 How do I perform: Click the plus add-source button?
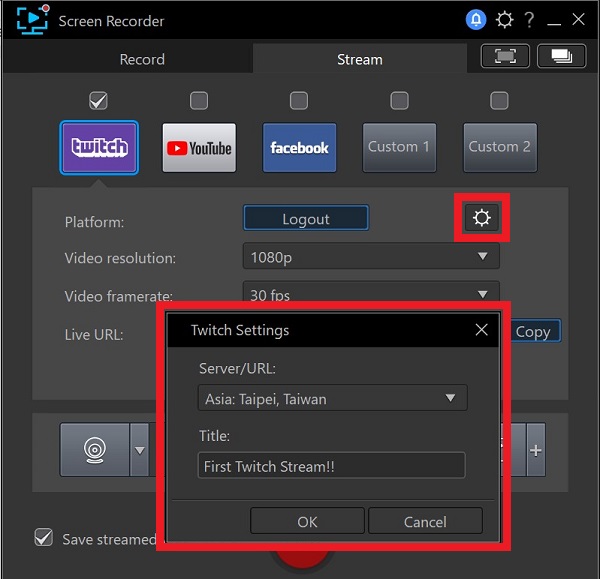pos(536,450)
